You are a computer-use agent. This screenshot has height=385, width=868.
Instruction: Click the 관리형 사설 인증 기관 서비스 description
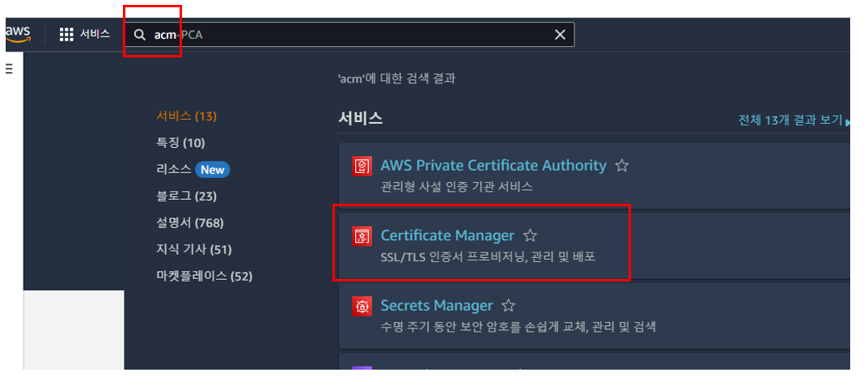point(457,186)
